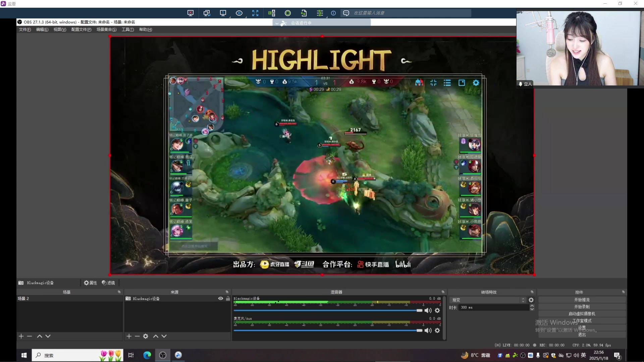Pop out the 来源 sources dock panel
Viewport: 644px width, 362px height.
[227, 292]
